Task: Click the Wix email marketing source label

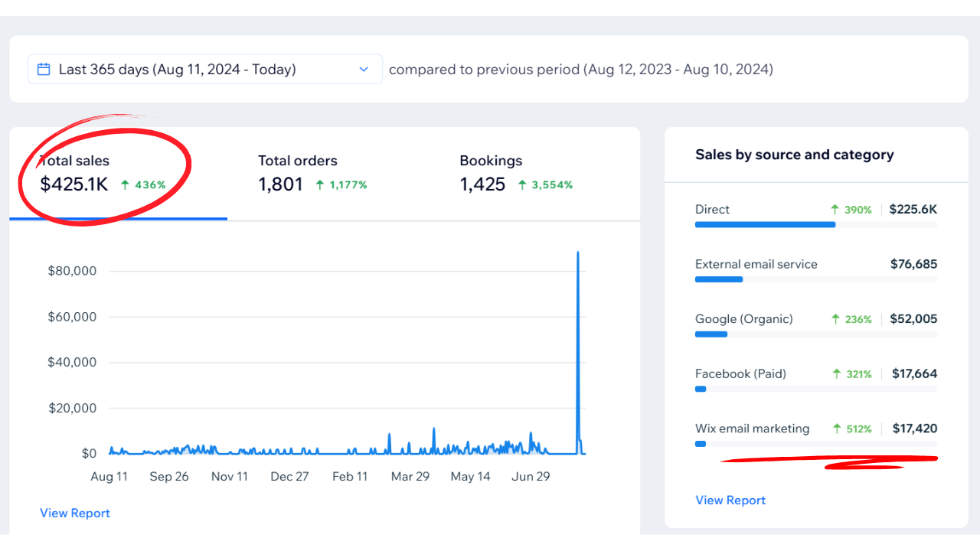Action: [752, 429]
